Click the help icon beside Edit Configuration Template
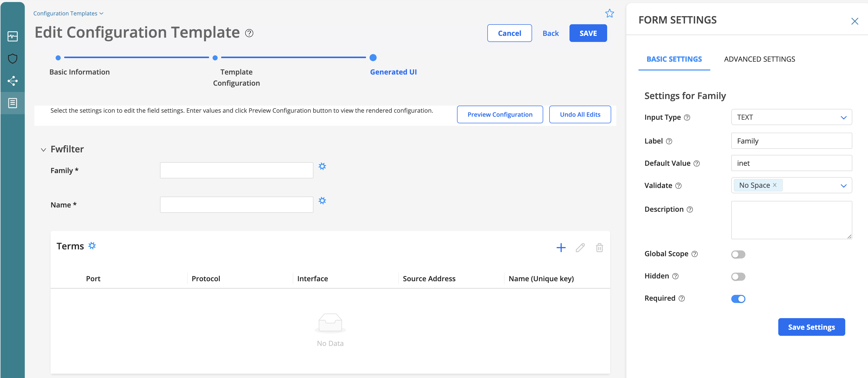The image size is (868, 378). click(249, 33)
